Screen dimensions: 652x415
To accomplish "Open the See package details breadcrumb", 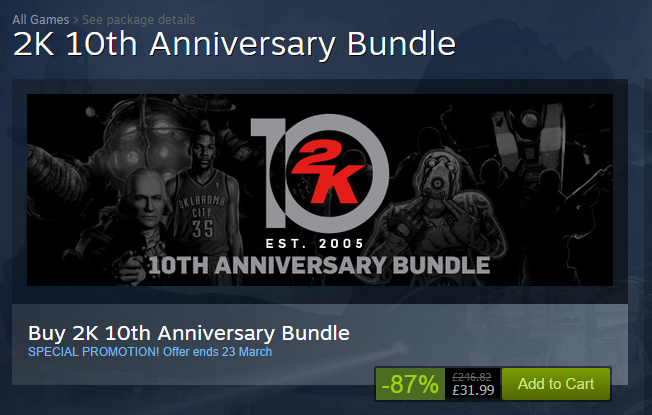I will coord(138,20).
